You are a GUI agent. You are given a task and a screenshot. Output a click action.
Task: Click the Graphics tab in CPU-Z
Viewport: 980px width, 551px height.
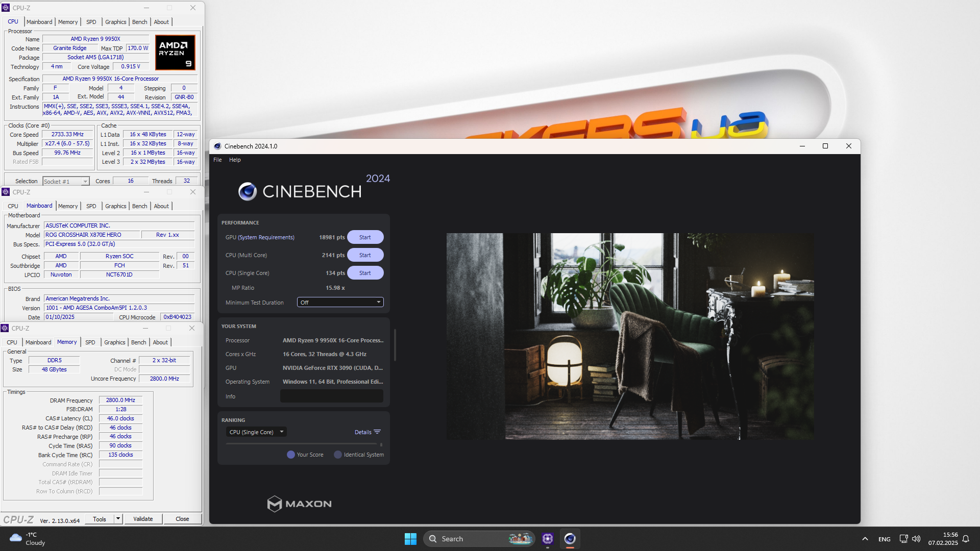click(x=114, y=21)
